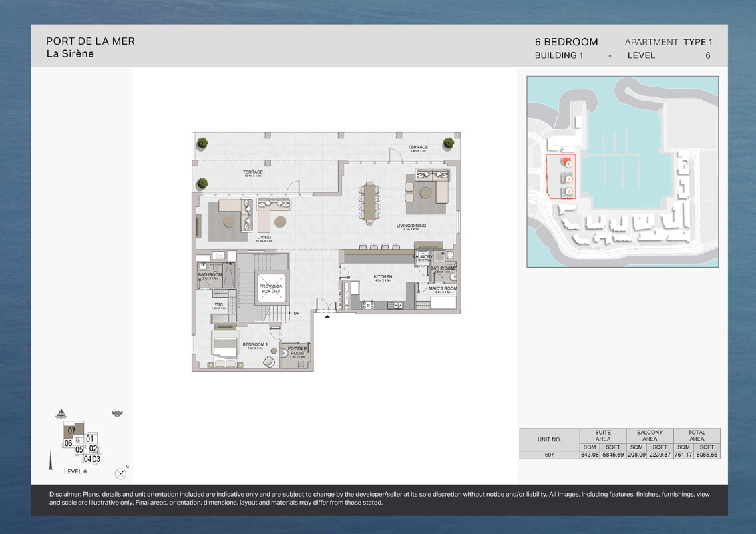
Task: Select Building 1 marker on the site map
Action: click(x=568, y=164)
